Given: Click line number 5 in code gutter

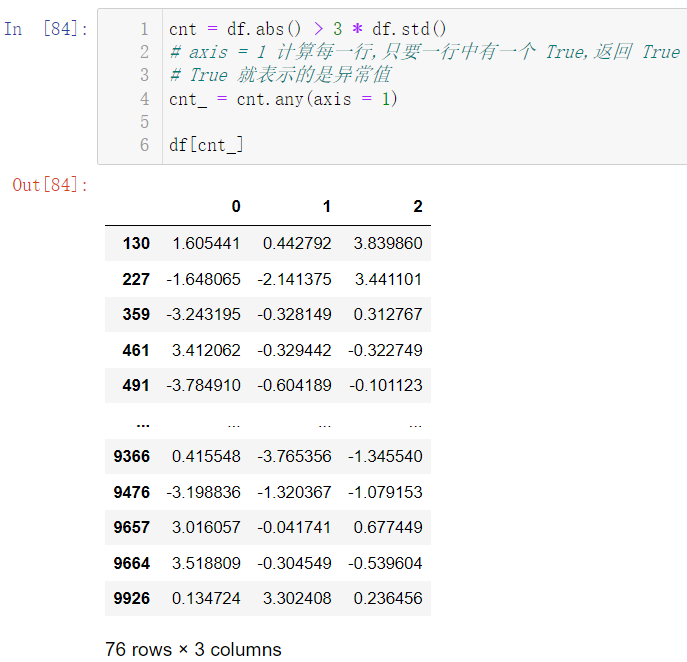Looking at the screenshot, I should [x=145, y=122].
